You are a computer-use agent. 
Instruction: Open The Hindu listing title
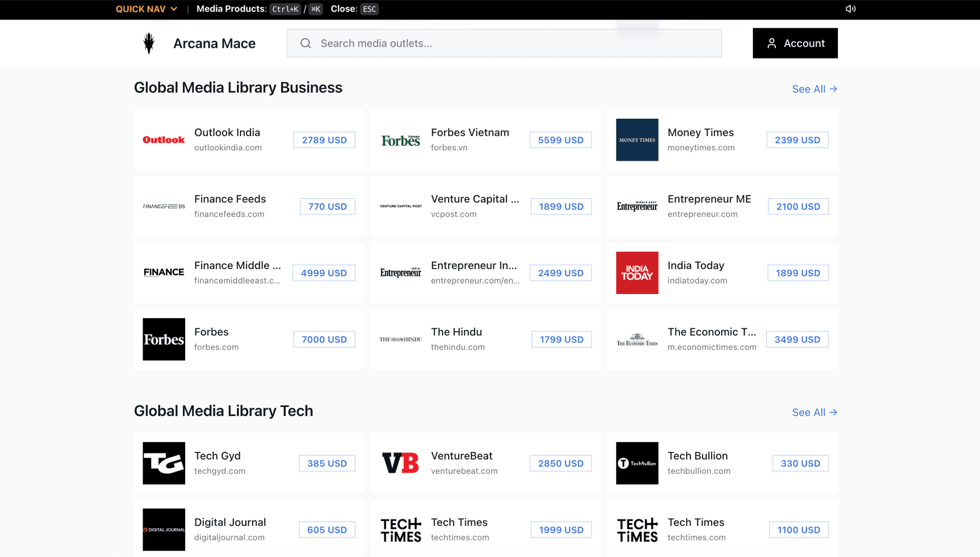point(456,332)
